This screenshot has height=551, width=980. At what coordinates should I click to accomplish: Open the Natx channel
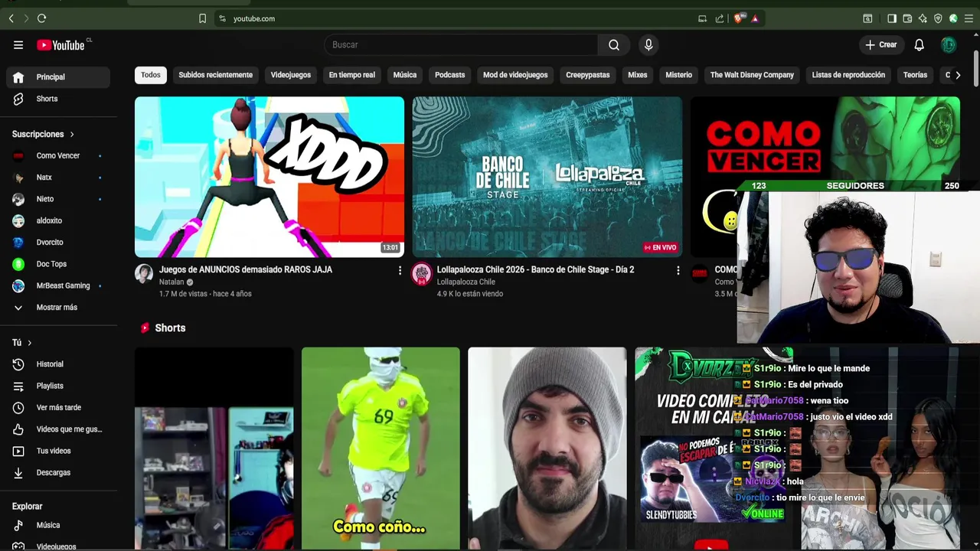(x=58, y=178)
